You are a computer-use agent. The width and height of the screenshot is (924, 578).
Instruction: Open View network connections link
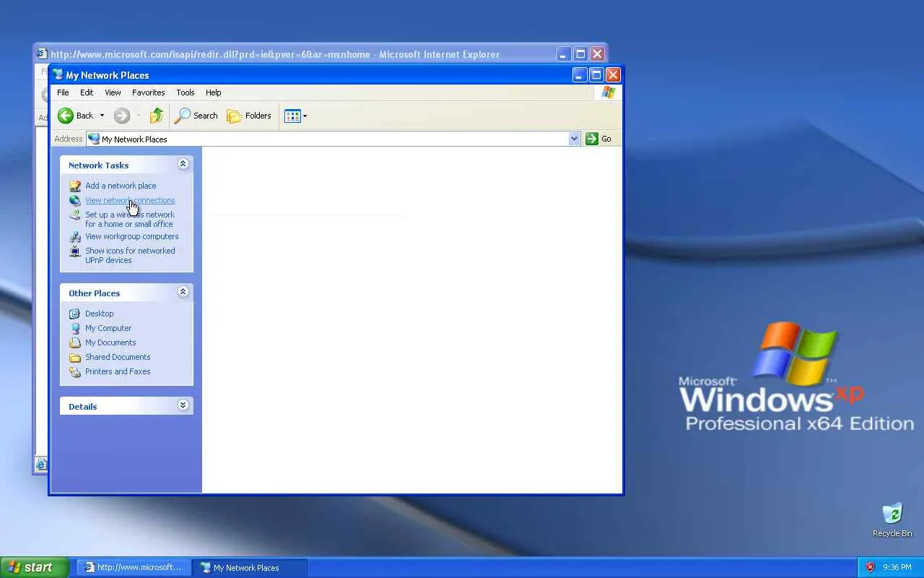click(x=130, y=200)
